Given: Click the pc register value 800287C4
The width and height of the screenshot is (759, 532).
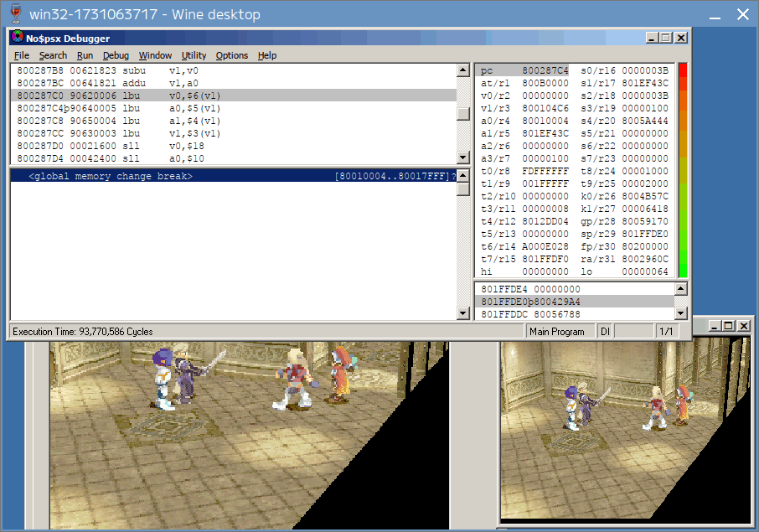Looking at the screenshot, I should 545,70.
